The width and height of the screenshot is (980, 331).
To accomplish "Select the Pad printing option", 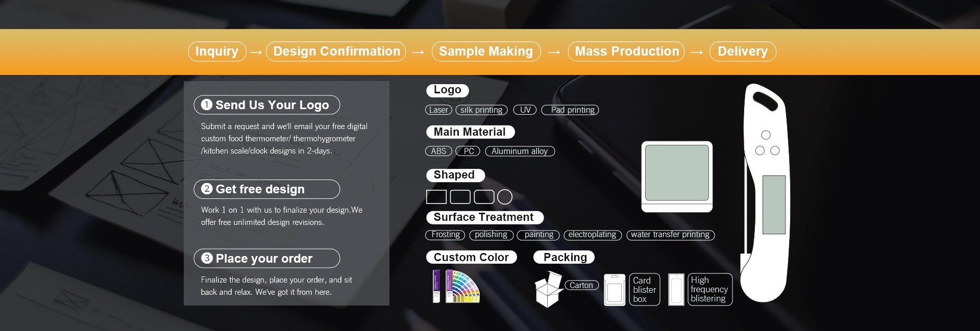I will coord(570,110).
